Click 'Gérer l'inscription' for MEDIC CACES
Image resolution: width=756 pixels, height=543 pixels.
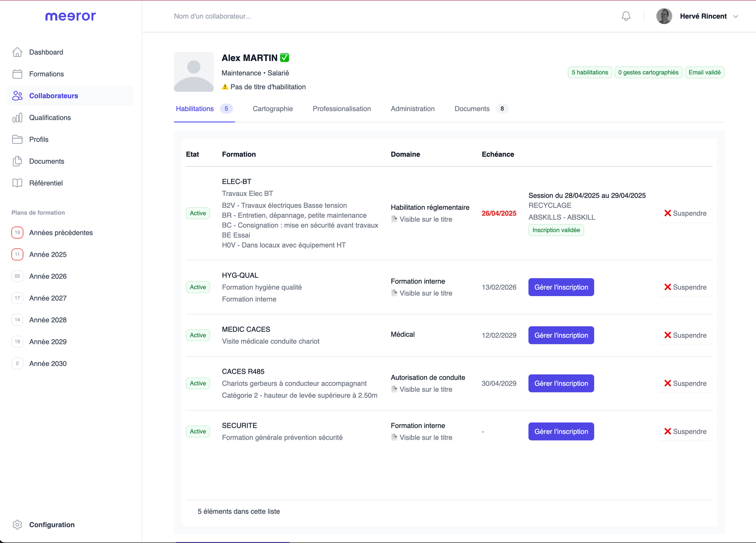pos(561,335)
